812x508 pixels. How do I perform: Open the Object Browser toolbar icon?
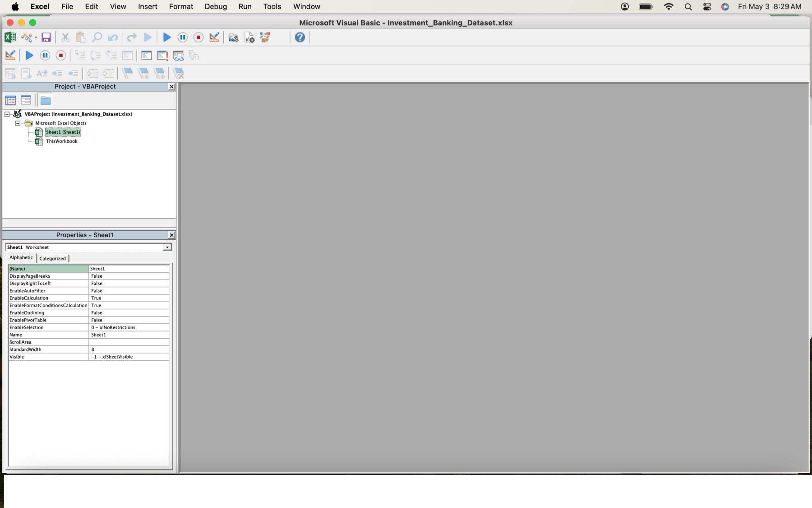pos(265,37)
